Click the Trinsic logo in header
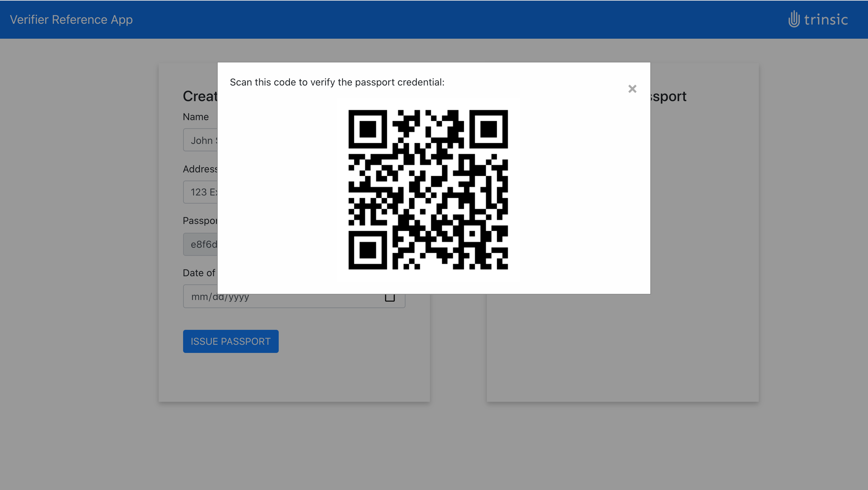Screen dimensions: 868x490 818,19
